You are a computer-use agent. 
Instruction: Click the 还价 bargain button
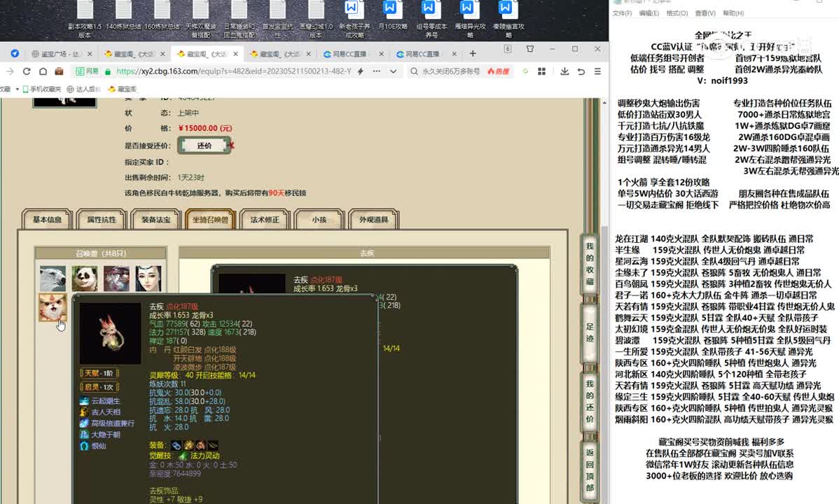[x=204, y=146]
